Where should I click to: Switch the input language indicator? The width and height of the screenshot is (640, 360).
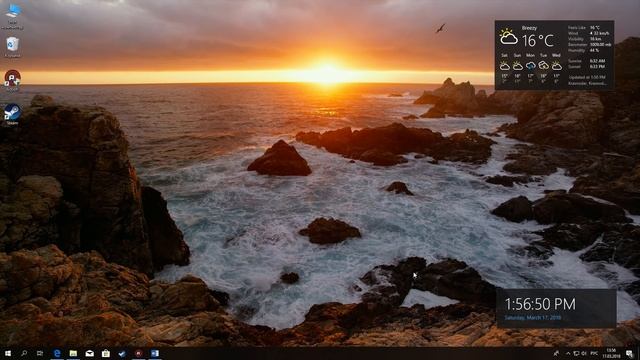coord(594,353)
